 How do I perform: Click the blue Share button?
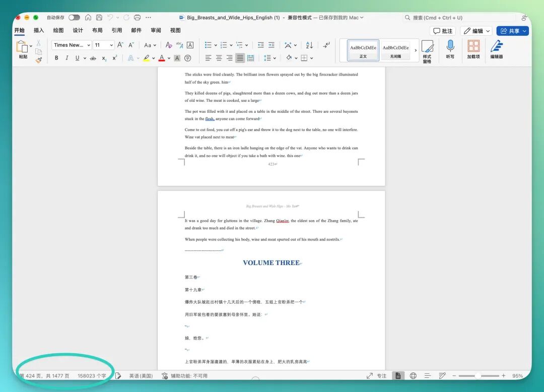[512, 31]
